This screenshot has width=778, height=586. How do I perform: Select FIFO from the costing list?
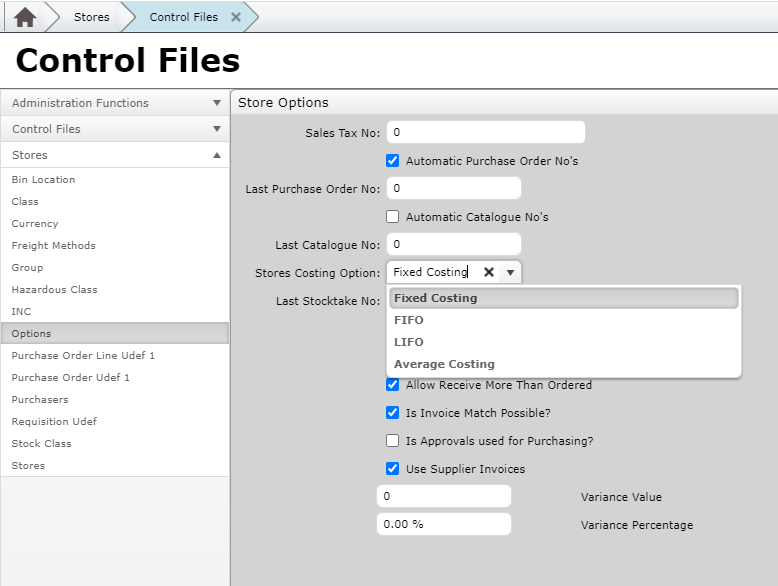pos(409,320)
